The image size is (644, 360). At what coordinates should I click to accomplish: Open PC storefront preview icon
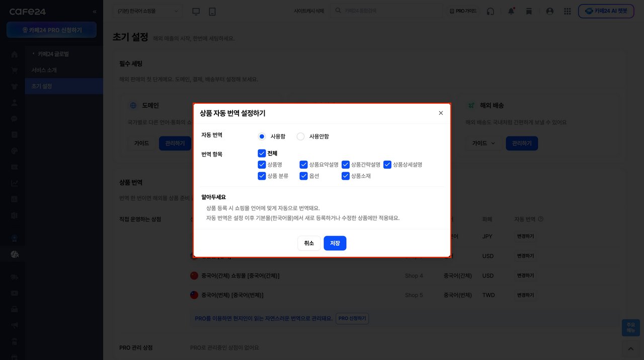[x=196, y=11]
